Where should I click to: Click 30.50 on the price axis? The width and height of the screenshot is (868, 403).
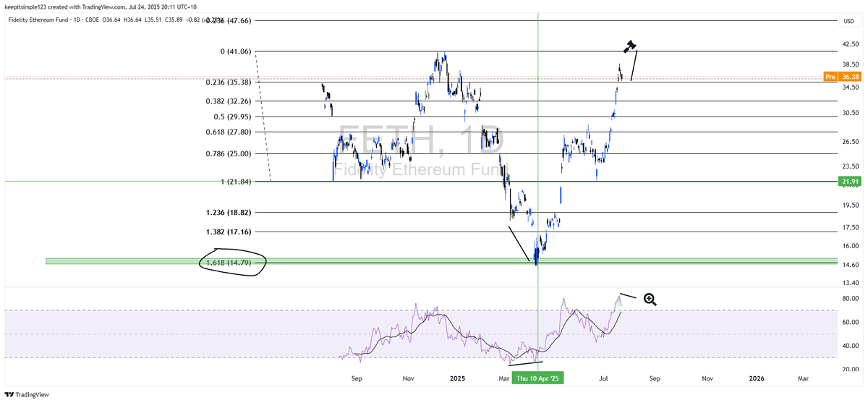(x=850, y=113)
